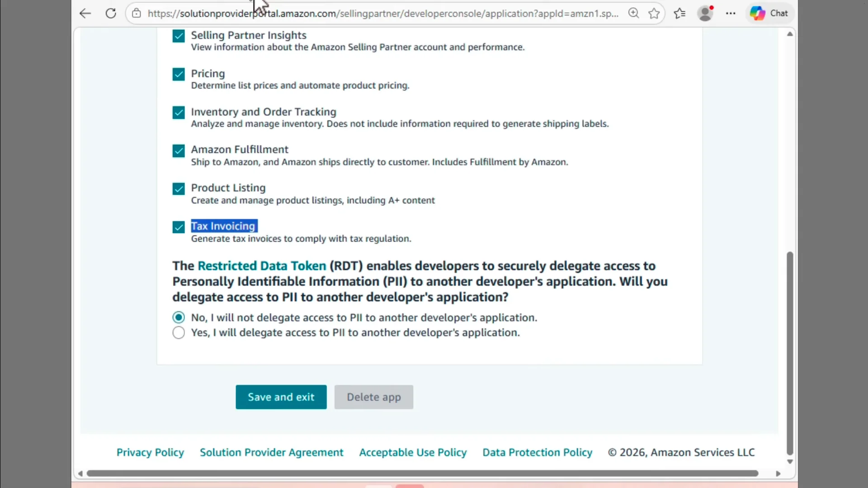
Task: Click Inventory and Order Tracking label
Action: [x=264, y=112]
